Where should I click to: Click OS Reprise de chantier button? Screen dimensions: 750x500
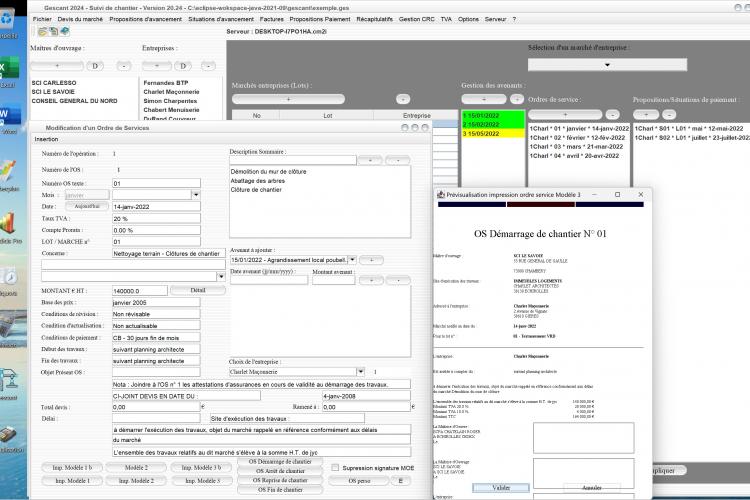click(280, 480)
